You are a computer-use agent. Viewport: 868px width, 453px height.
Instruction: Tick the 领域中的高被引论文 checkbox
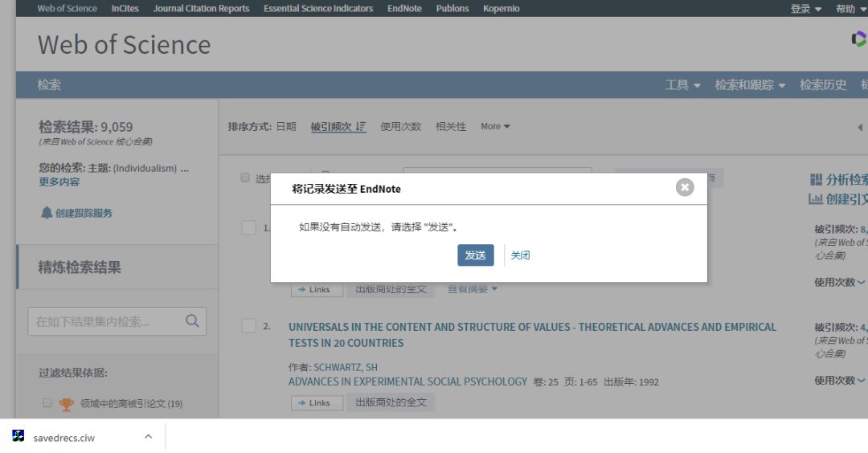coord(47,403)
